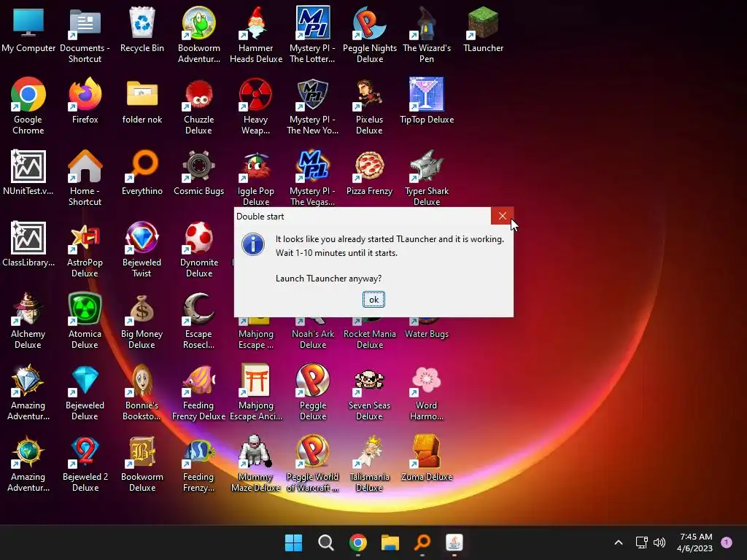Select the Everythino search shortcut
Screen dimensions: 747x560
[142, 172]
